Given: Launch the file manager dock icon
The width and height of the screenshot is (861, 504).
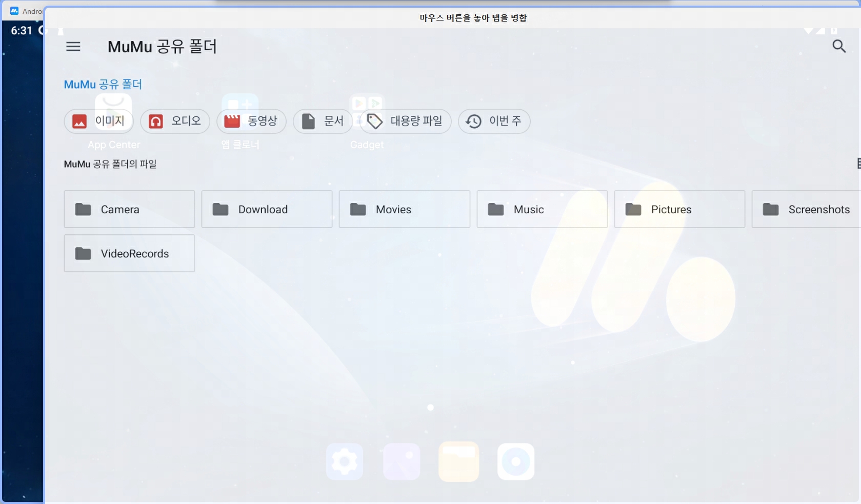Looking at the screenshot, I should pyautogui.click(x=459, y=461).
